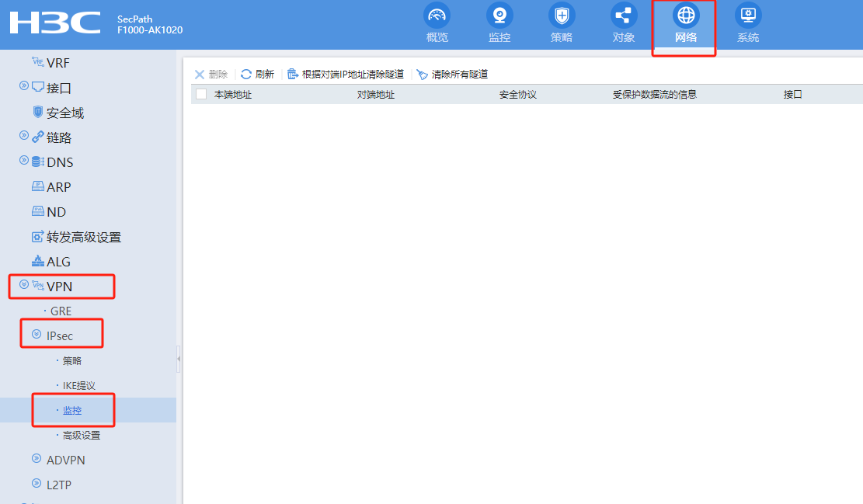Image resolution: width=863 pixels, height=504 pixels.
Task: Click the 接口 interface monitor icon
Action: [38, 87]
